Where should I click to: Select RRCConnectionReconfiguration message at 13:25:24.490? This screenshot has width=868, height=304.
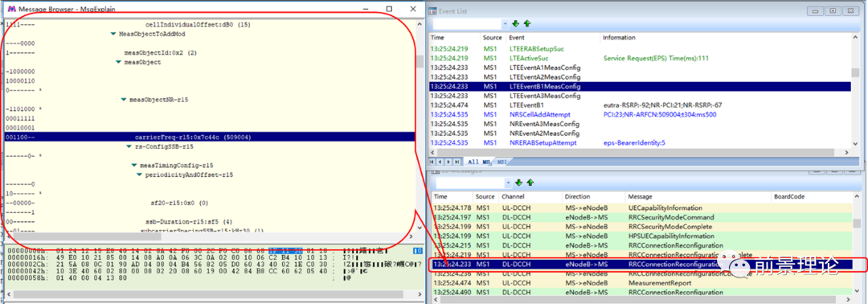pyautogui.click(x=642, y=293)
